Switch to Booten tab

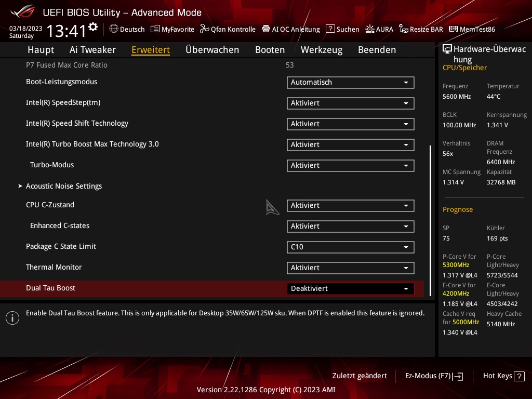[270, 49]
